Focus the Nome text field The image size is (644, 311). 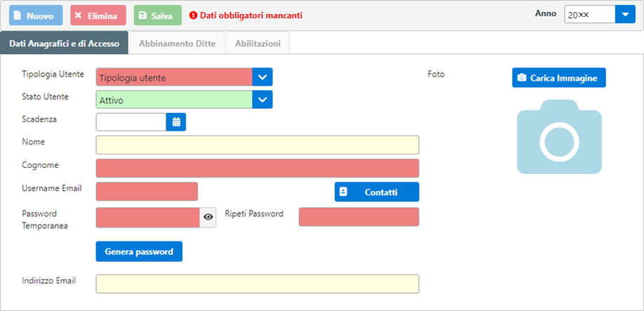coord(257,145)
